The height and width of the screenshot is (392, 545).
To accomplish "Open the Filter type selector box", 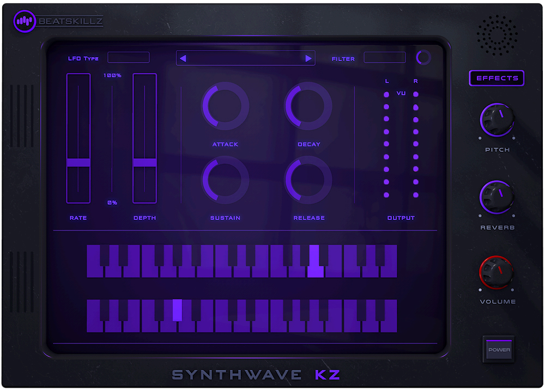I will tap(384, 57).
